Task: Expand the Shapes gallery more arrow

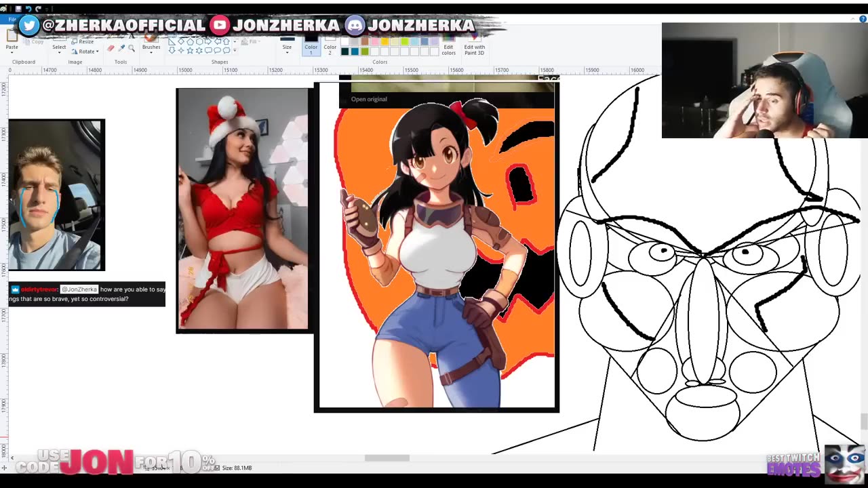Action: [x=235, y=50]
